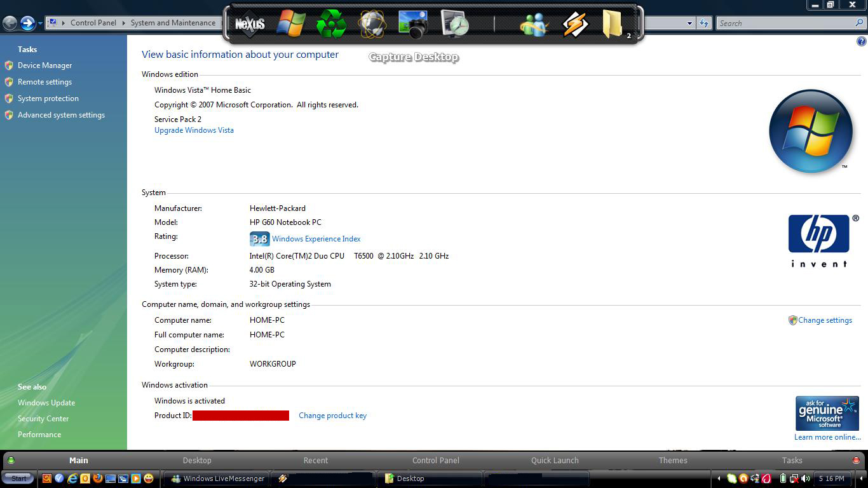Launch the media player Quick Launch icon

pyautogui.click(x=136, y=478)
